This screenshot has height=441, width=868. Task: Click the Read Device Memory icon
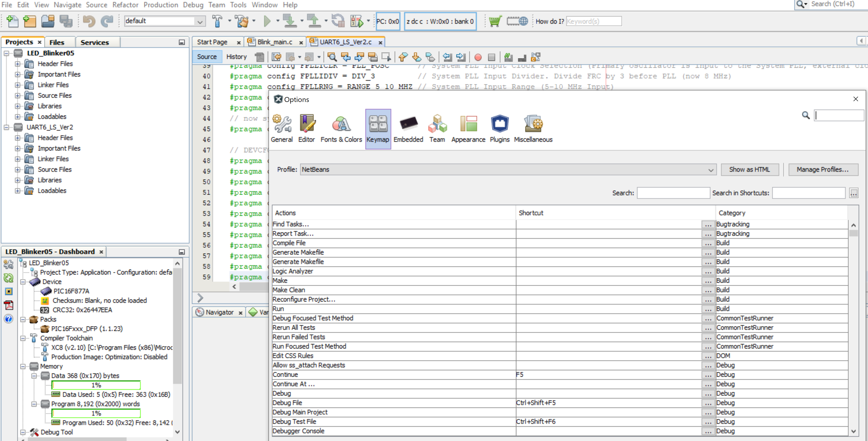point(314,21)
